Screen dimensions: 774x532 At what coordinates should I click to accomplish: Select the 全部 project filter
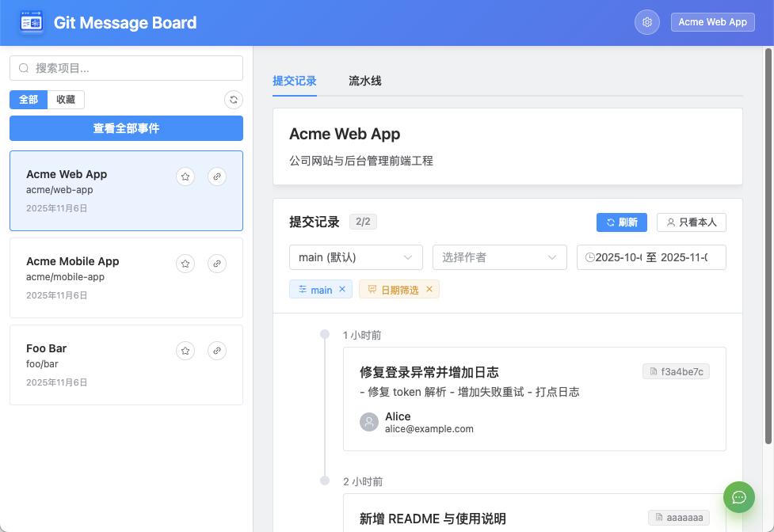pyautogui.click(x=29, y=100)
